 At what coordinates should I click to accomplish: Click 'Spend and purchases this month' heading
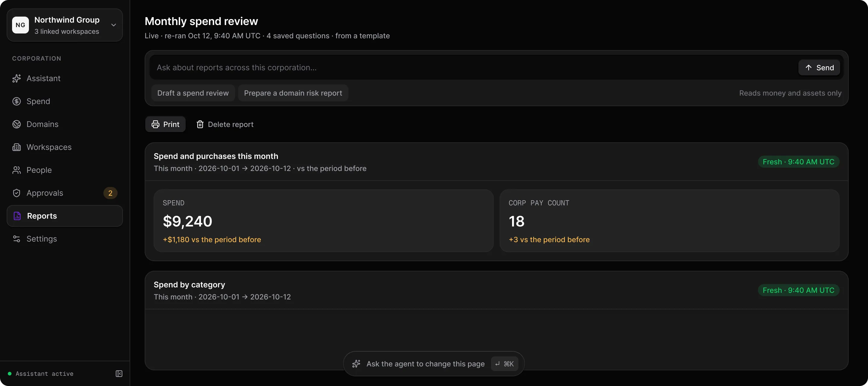pyautogui.click(x=216, y=156)
